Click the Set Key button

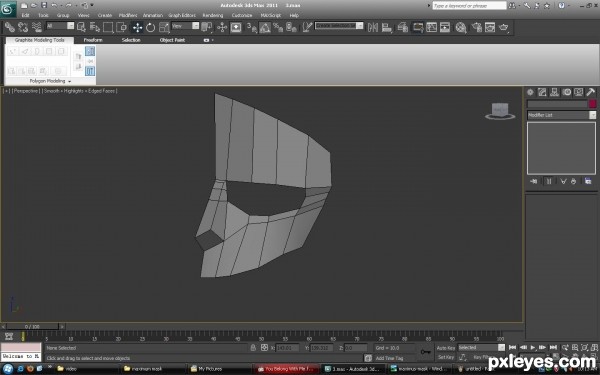446,357
